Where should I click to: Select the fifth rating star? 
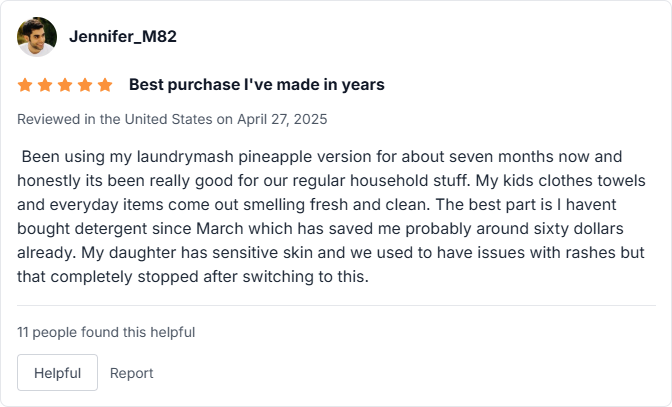[x=105, y=85]
